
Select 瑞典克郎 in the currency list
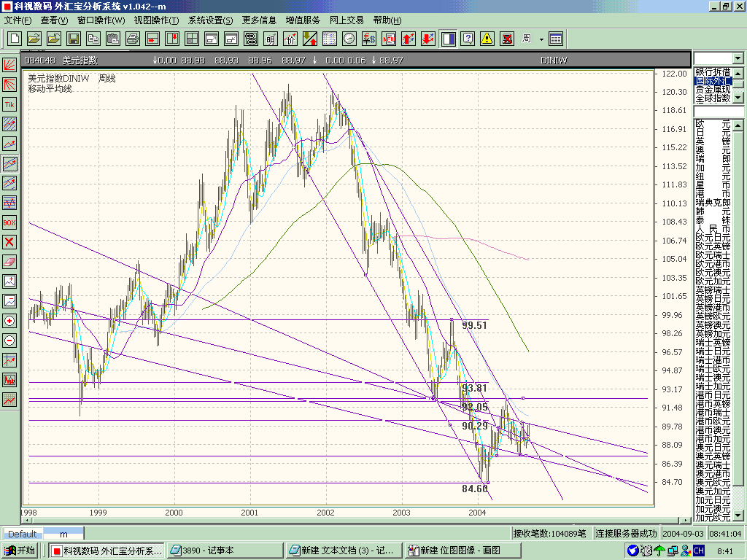(x=713, y=203)
